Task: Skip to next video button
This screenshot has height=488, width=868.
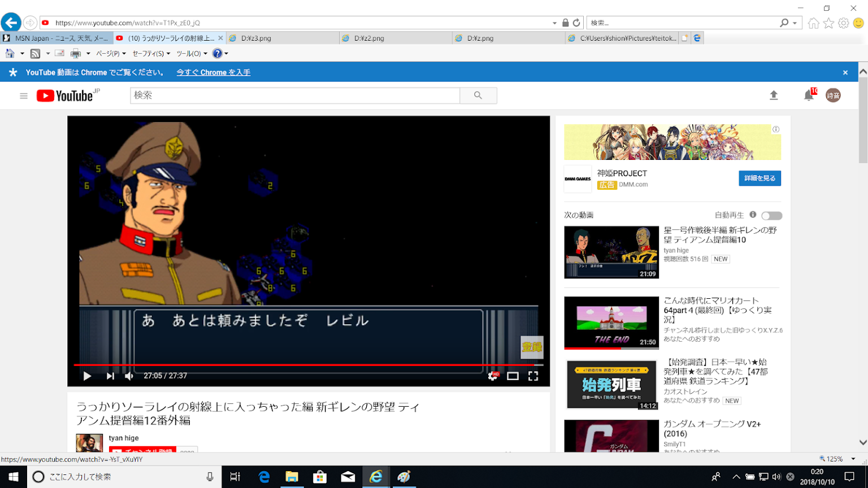Action: click(x=110, y=376)
